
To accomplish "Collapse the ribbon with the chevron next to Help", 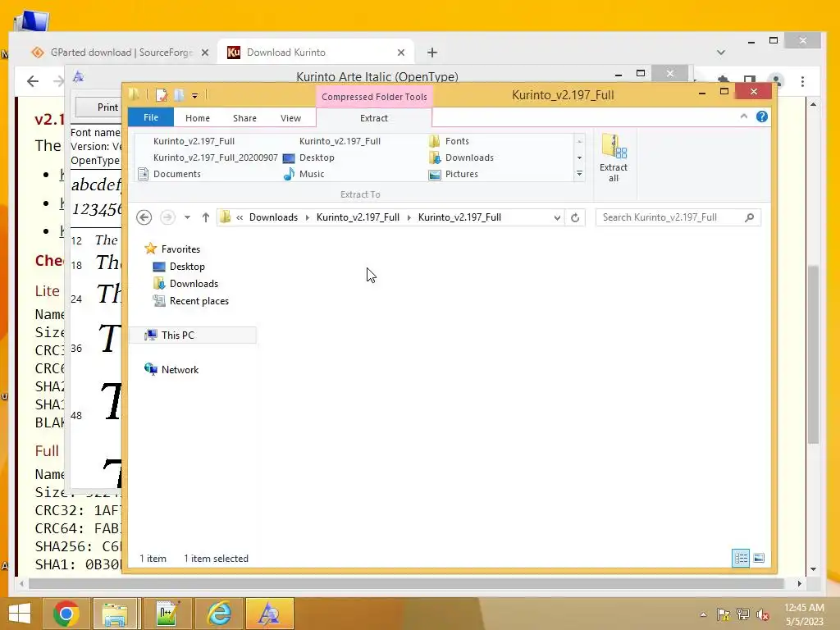I will pos(743,116).
